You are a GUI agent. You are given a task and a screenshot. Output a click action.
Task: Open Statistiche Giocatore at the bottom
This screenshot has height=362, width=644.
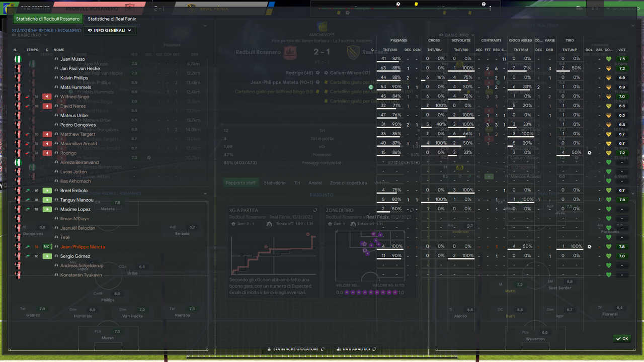pyautogui.click(x=296, y=349)
